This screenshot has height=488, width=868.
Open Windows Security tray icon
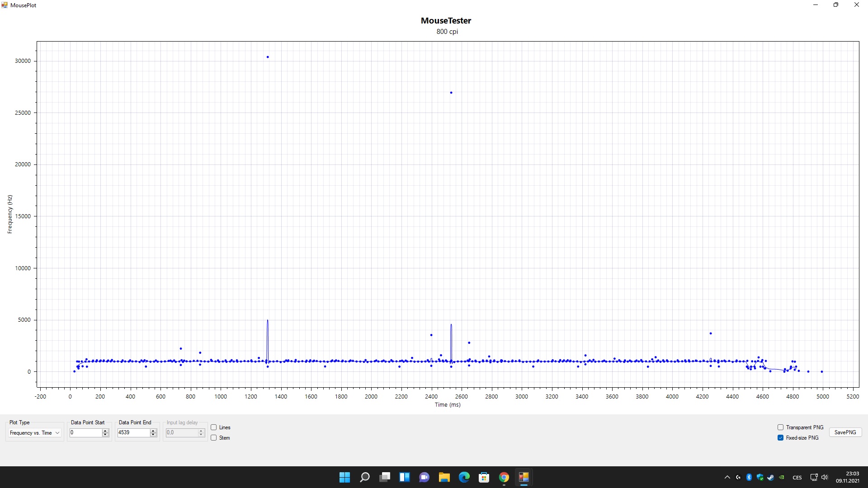(760, 477)
